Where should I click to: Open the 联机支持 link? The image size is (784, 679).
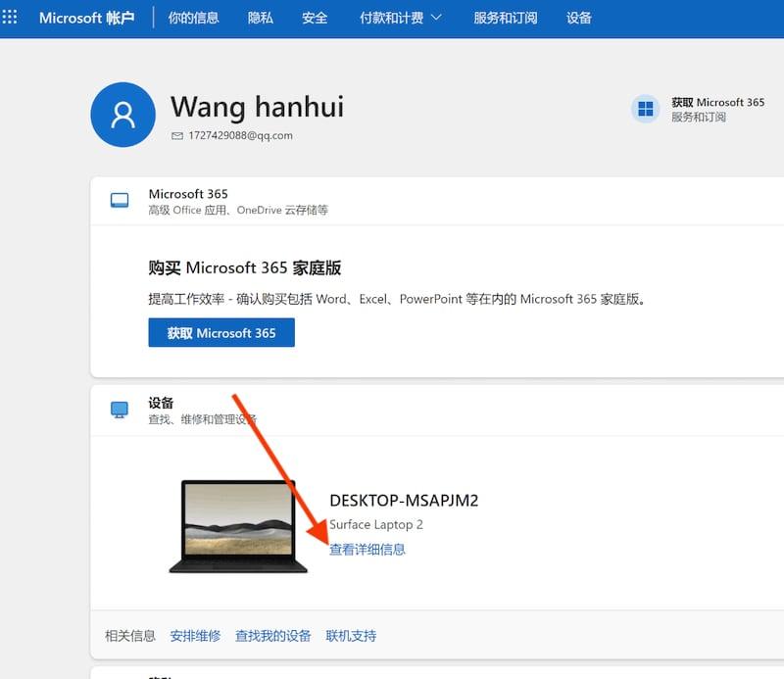[351, 636]
